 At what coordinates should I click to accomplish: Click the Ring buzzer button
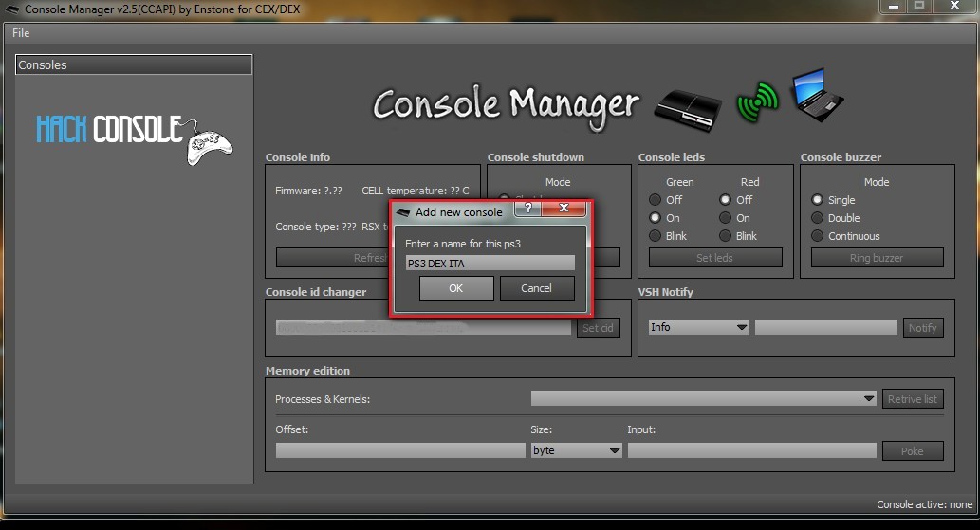tap(877, 258)
